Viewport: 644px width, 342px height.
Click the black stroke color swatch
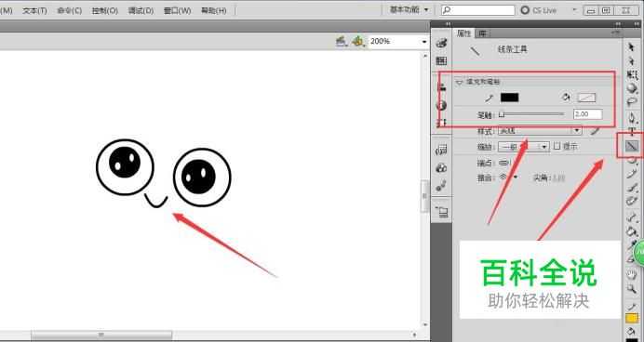click(x=509, y=98)
